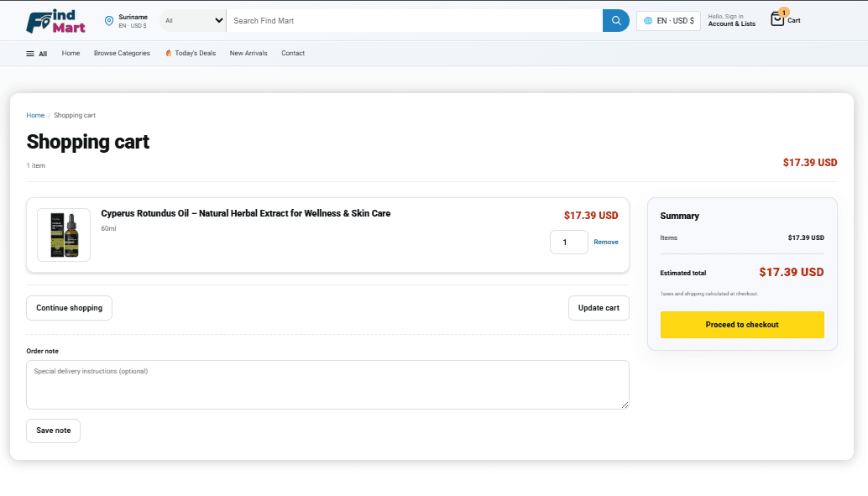This screenshot has width=868, height=496.
Task: Open Browse Categories menu item
Action: (122, 53)
